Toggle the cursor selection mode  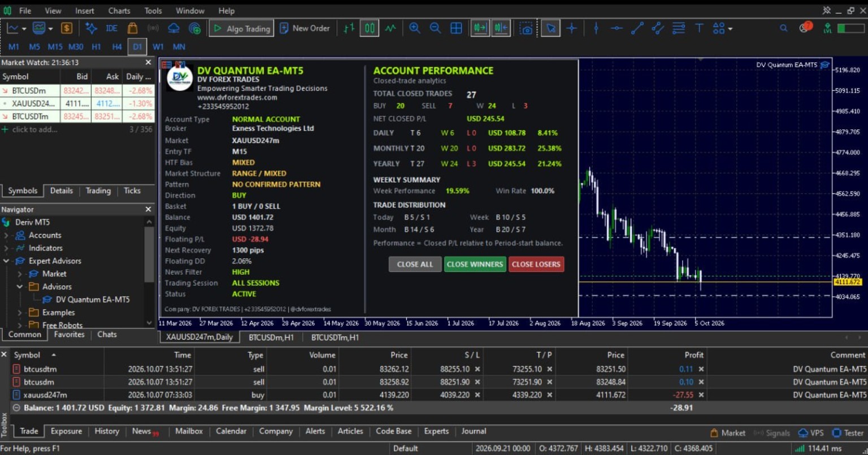(x=550, y=28)
